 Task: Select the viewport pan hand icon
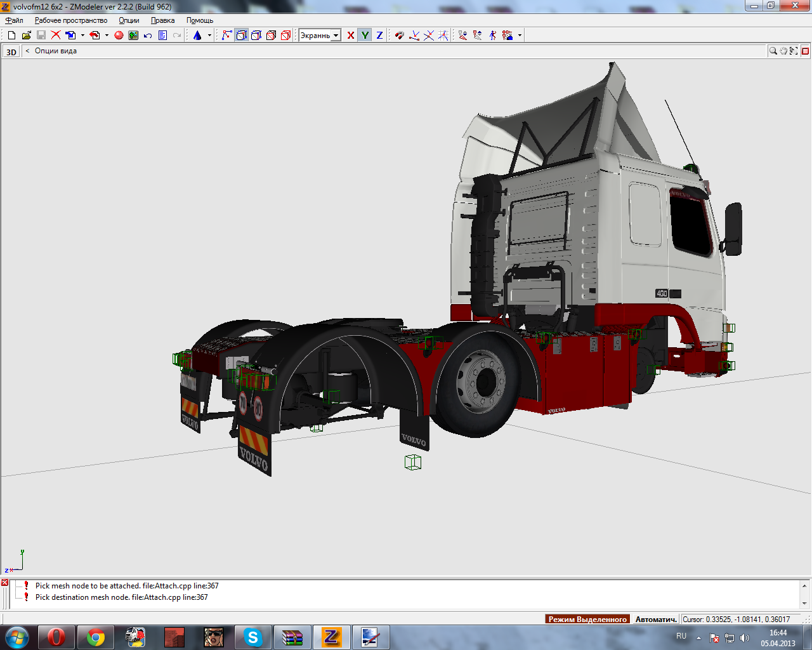tap(783, 51)
